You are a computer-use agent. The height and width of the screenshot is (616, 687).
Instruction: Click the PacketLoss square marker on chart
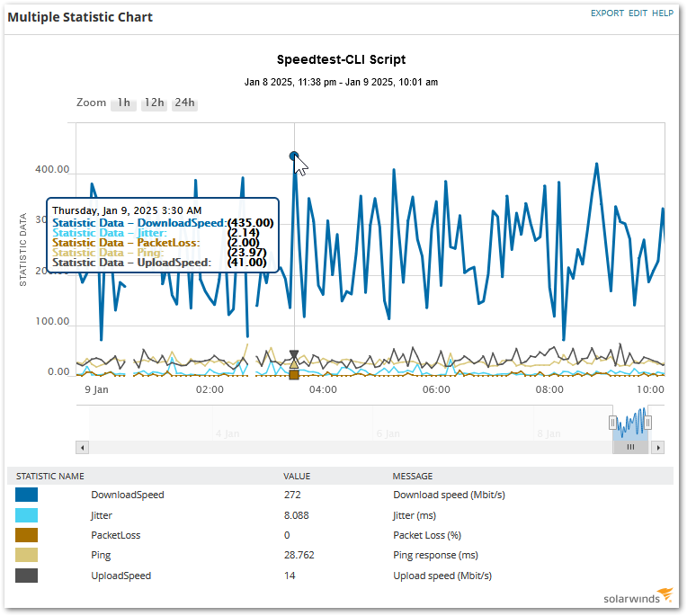pos(294,375)
